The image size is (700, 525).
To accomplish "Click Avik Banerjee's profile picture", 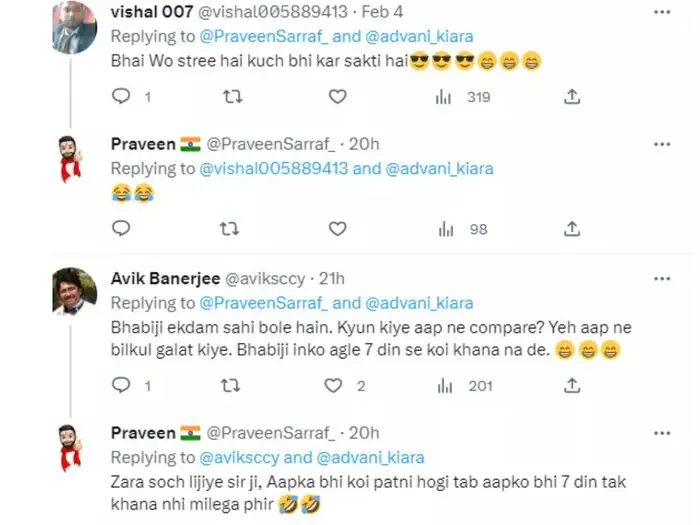I will tap(73, 291).
